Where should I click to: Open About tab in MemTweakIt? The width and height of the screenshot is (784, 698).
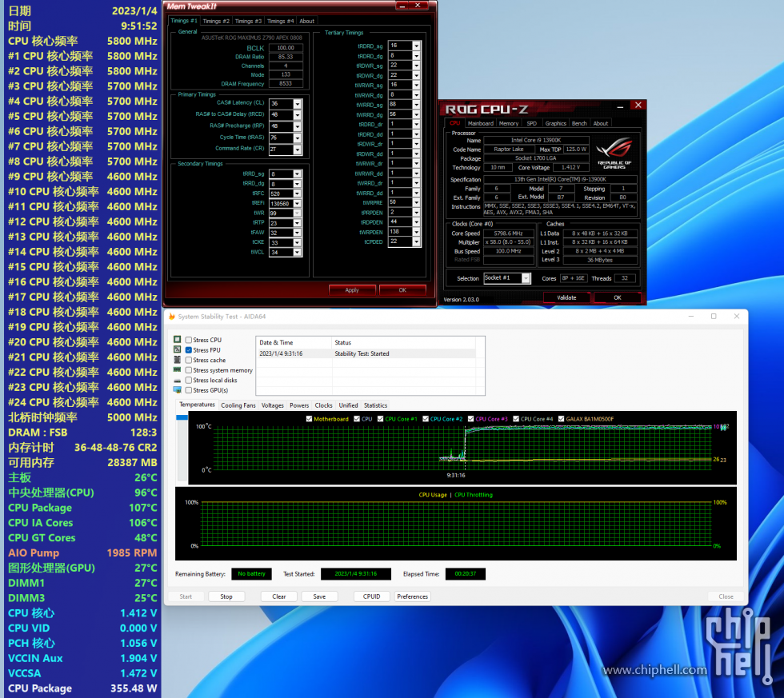coord(307,21)
